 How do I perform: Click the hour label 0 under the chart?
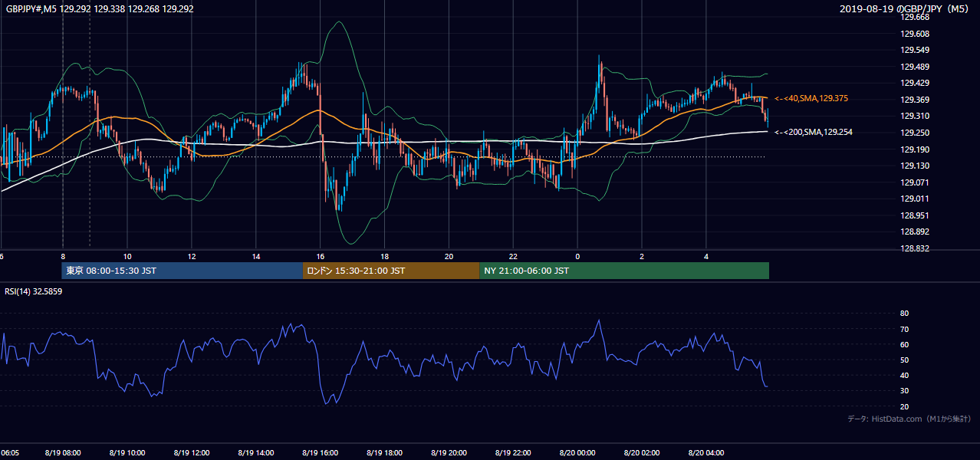pyautogui.click(x=577, y=256)
